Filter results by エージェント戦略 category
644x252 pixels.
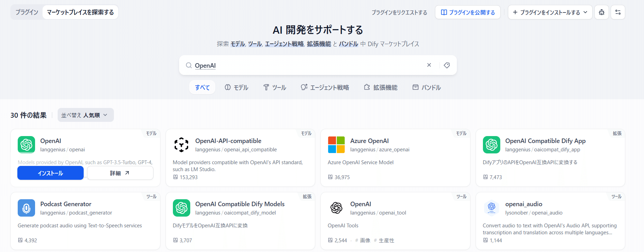[x=325, y=87]
